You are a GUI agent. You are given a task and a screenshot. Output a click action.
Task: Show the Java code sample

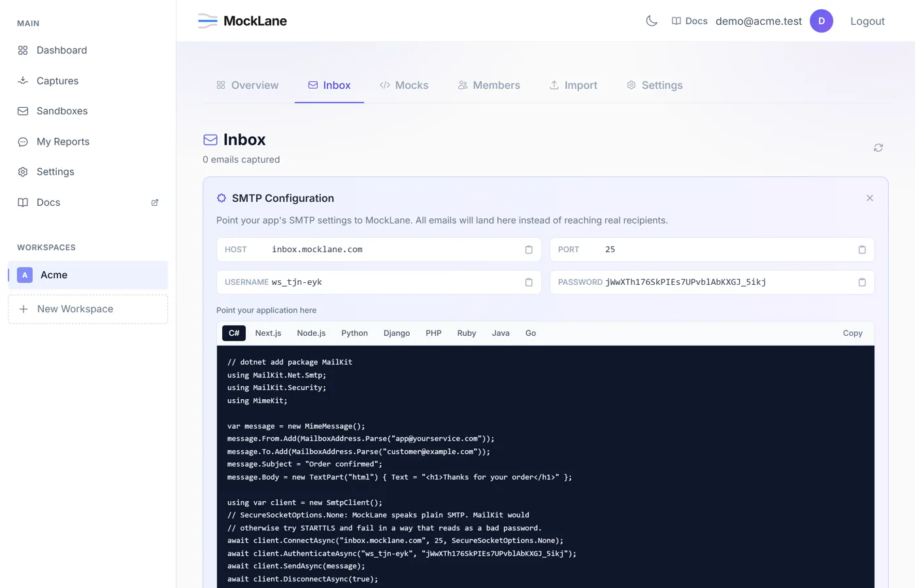click(x=501, y=333)
